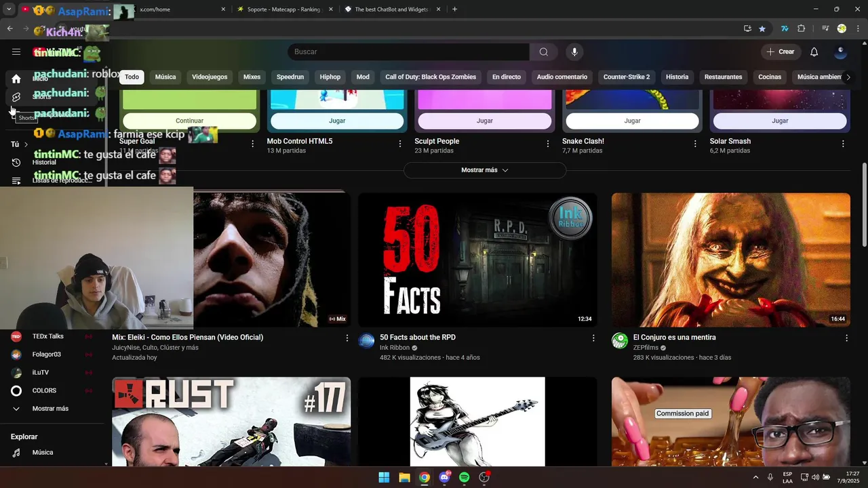
Task: Open options for Mob Control HTML5
Action: pos(400,144)
